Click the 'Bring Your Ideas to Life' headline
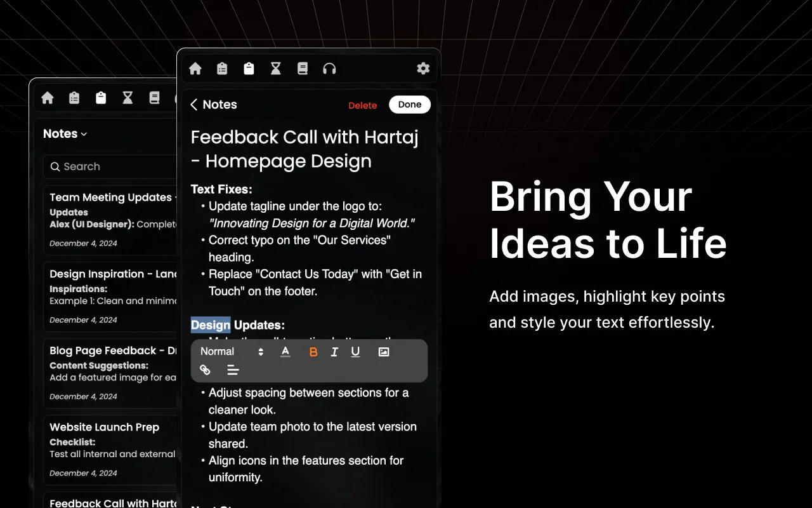812x508 pixels. pyautogui.click(x=608, y=220)
